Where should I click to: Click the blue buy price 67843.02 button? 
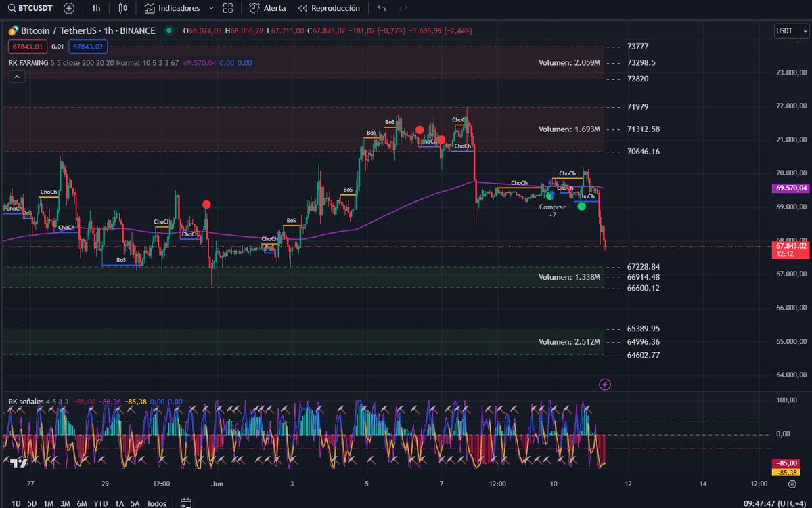[x=89, y=46]
